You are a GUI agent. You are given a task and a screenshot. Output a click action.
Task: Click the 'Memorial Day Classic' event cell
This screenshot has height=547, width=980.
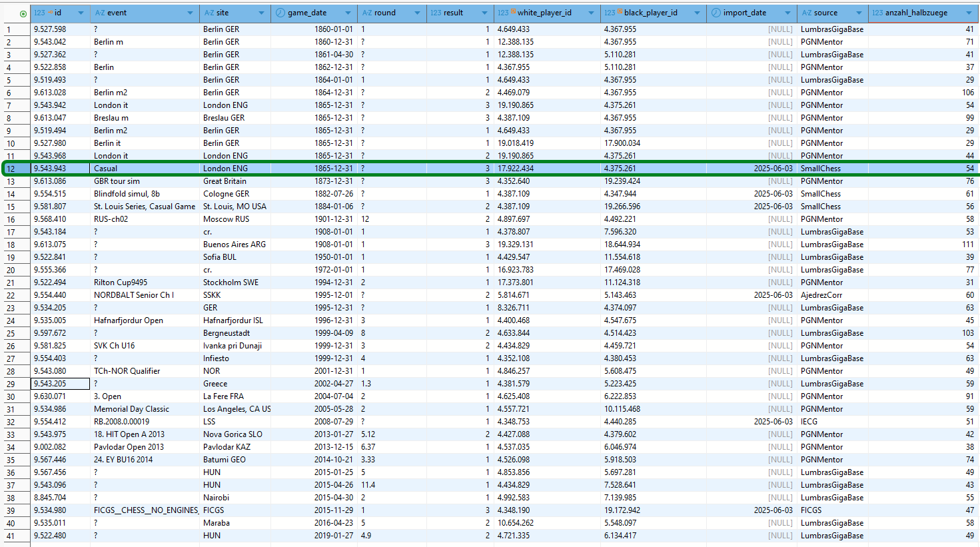pos(131,409)
